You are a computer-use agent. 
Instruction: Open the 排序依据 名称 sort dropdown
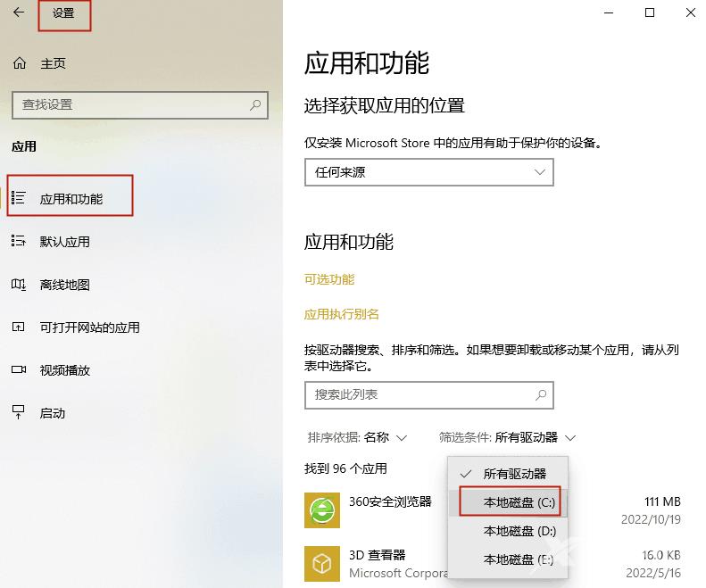(x=357, y=437)
